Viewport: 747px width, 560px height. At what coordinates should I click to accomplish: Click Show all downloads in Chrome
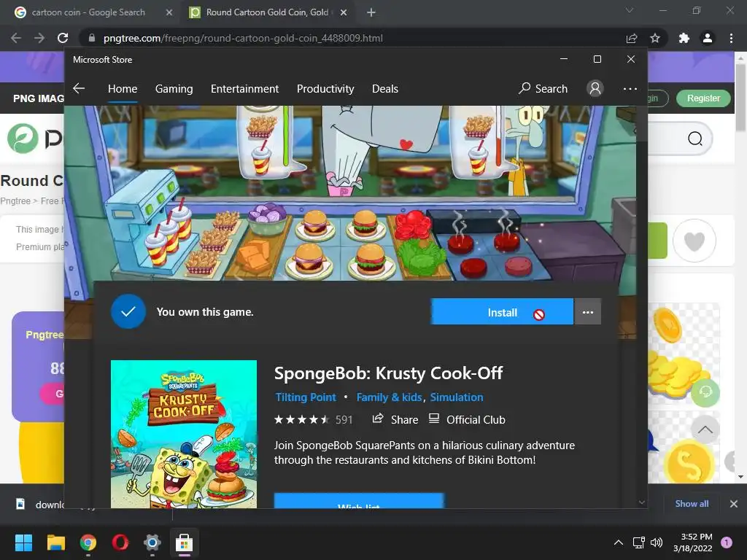(692, 504)
